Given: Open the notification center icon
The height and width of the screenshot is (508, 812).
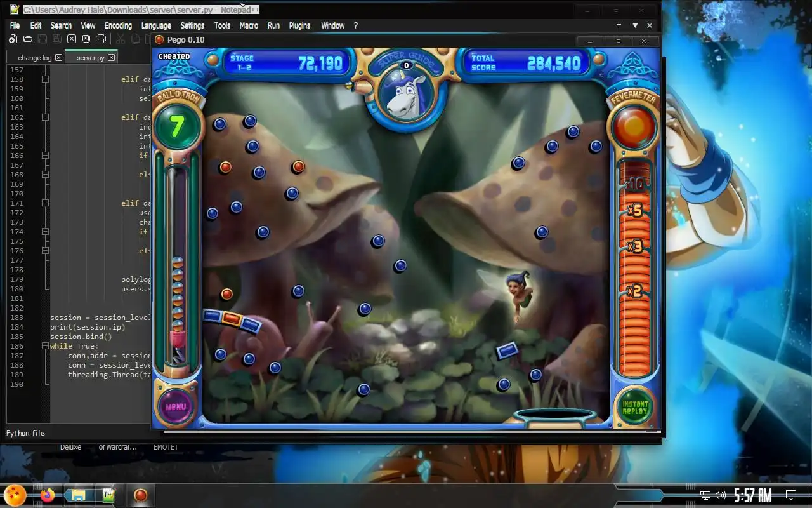Looking at the screenshot, I should pyautogui.click(x=791, y=495).
